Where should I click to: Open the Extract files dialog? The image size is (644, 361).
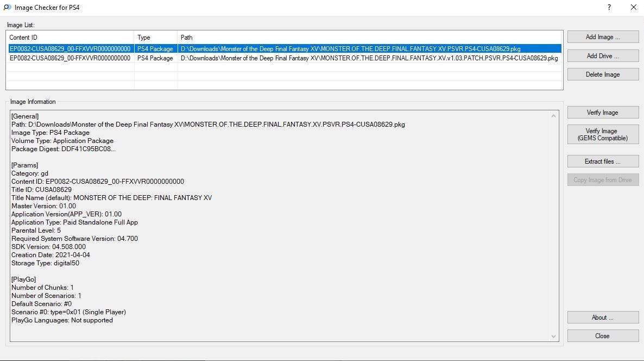pyautogui.click(x=603, y=161)
